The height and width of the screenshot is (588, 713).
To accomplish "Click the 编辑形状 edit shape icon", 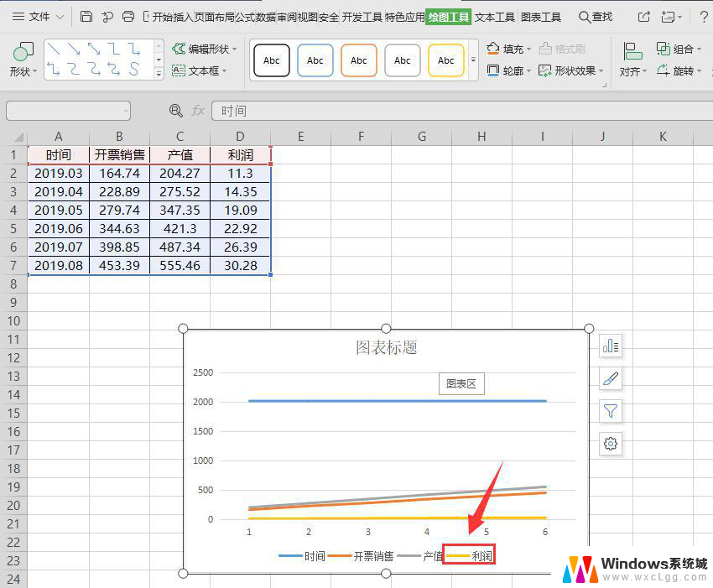I will pyautogui.click(x=179, y=49).
